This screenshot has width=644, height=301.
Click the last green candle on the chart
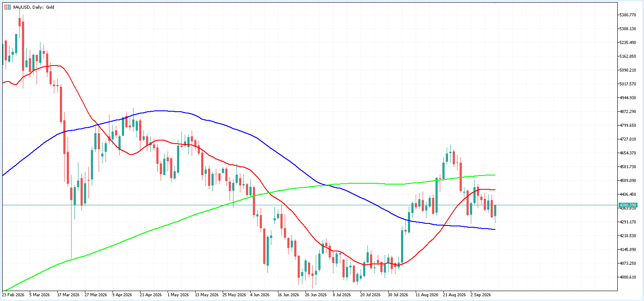(495, 210)
